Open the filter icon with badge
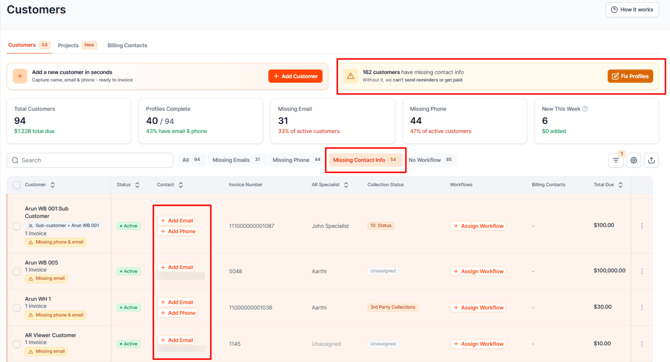 [616, 160]
